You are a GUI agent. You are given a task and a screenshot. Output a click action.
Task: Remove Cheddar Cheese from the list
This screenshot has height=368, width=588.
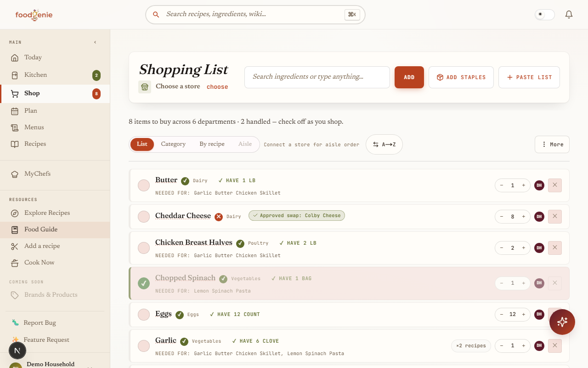click(x=555, y=217)
